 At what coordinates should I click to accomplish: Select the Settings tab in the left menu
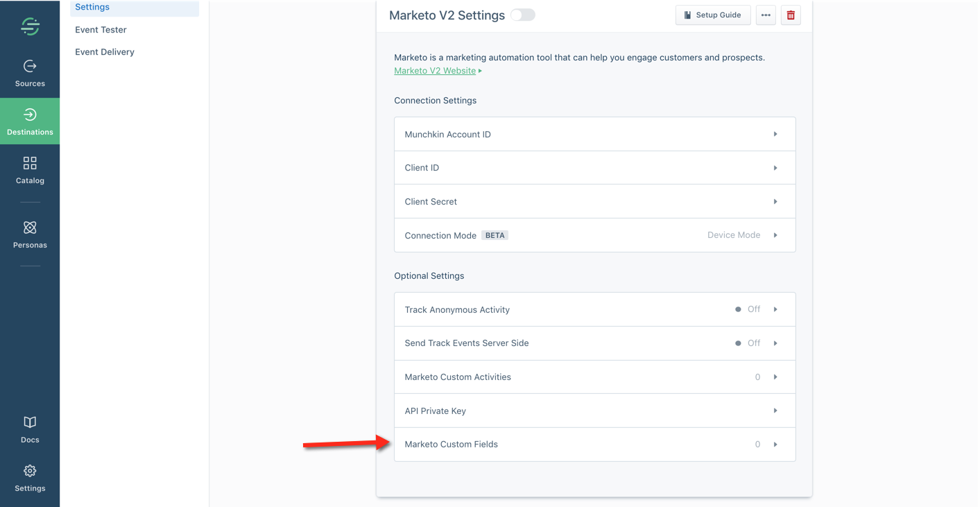pos(135,8)
